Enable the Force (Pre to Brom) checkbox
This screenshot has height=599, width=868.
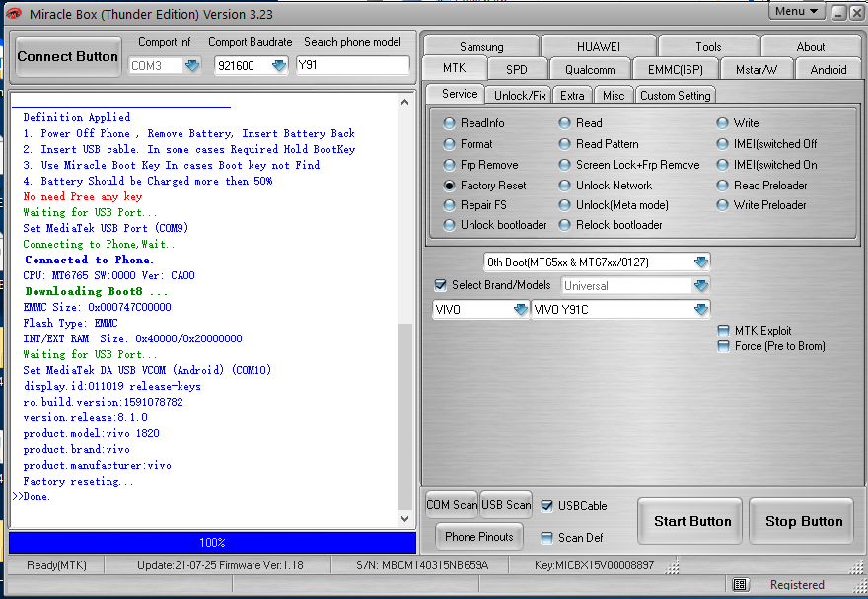point(723,346)
